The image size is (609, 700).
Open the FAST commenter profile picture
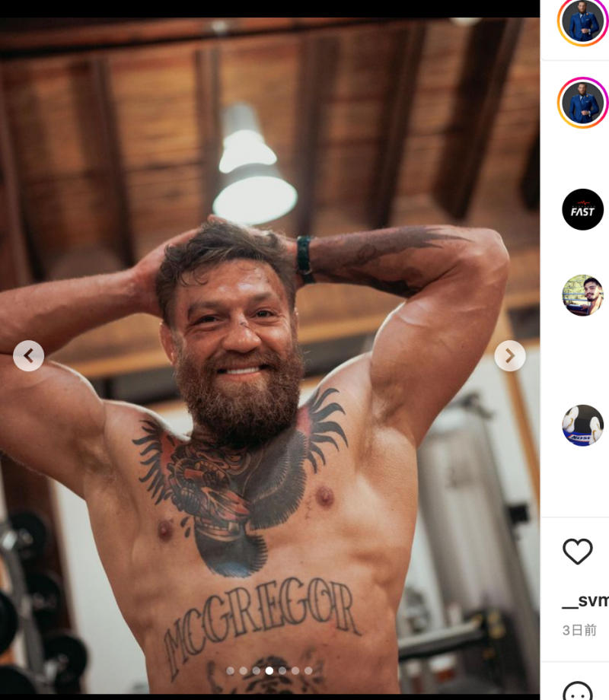582,209
